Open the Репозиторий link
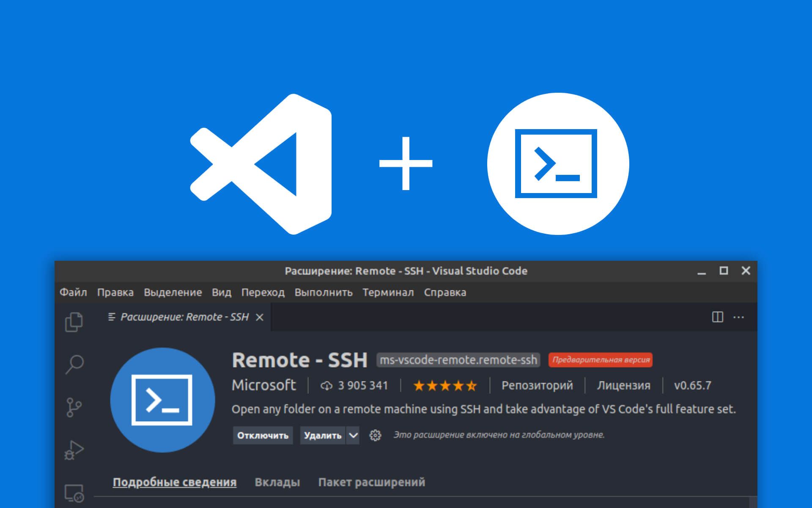 click(x=537, y=385)
